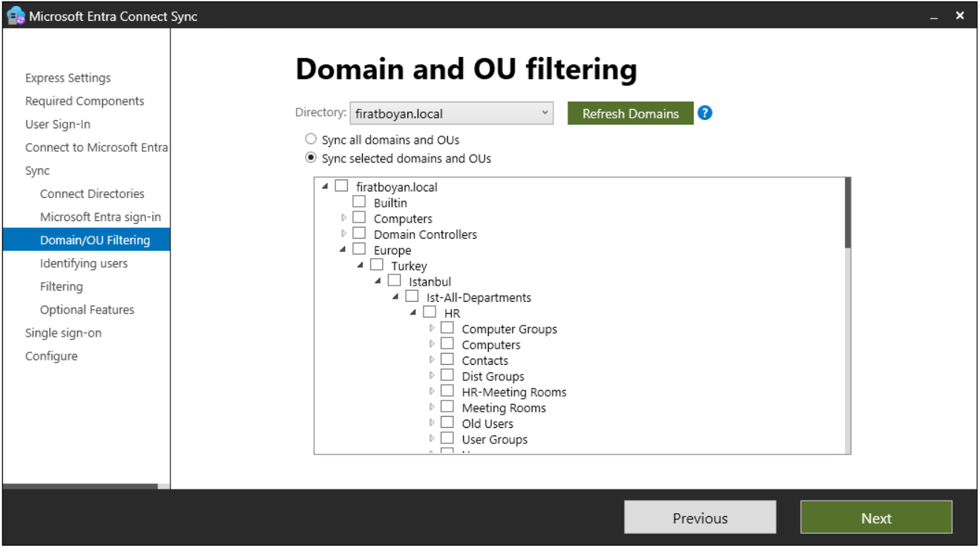
Task: Open Identifying users step
Action: point(84,263)
